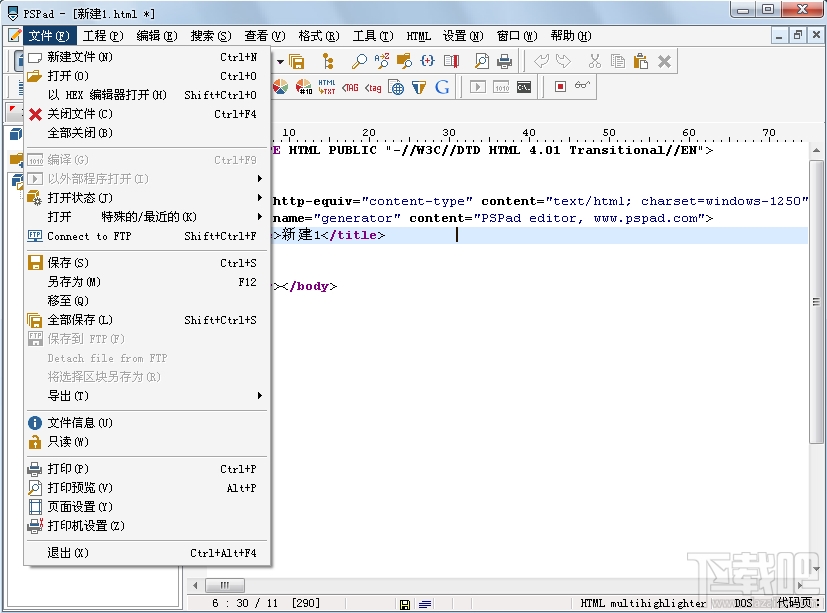827x613 pixels.
Task: Click the filter funnel toolbar icon
Action: pos(418,87)
